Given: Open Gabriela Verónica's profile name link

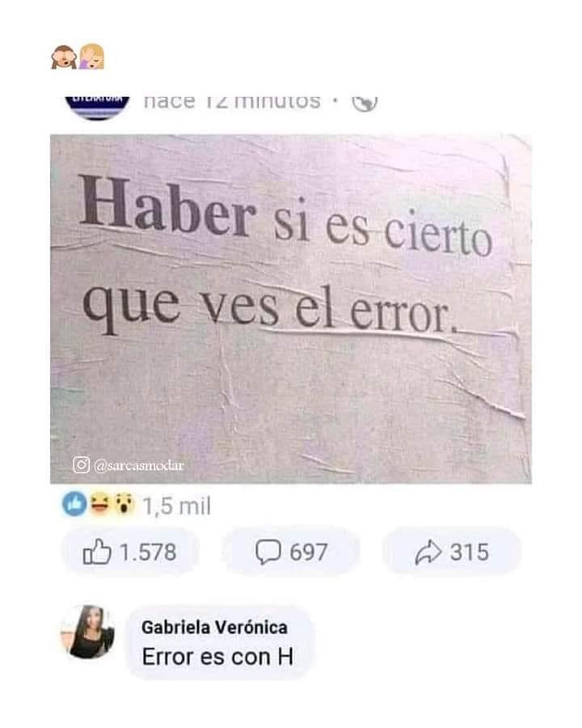Looking at the screenshot, I should [x=214, y=627].
